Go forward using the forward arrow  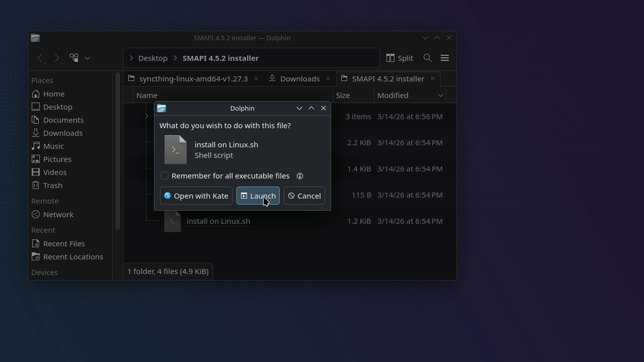point(57,58)
